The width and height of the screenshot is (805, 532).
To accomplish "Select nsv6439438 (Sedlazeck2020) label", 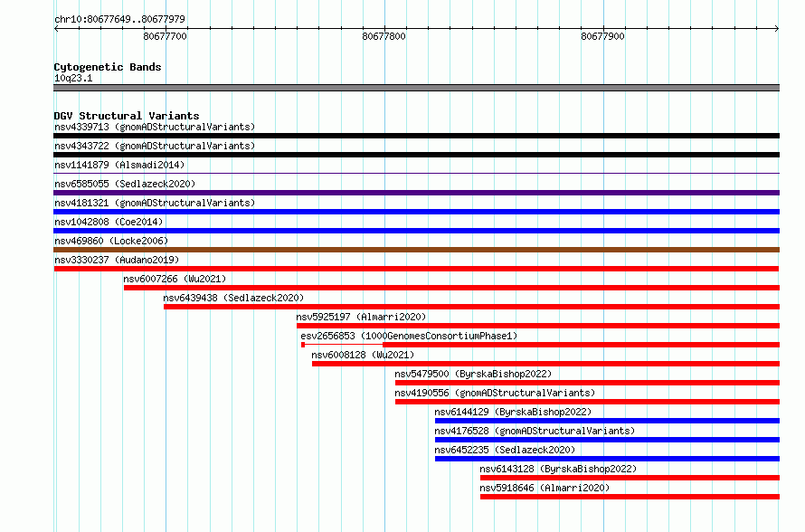I will click(233, 298).
